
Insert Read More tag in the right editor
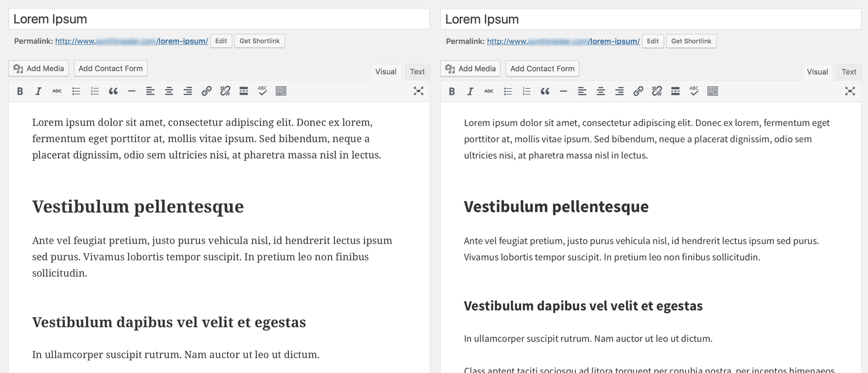click(x=675, y=91)
